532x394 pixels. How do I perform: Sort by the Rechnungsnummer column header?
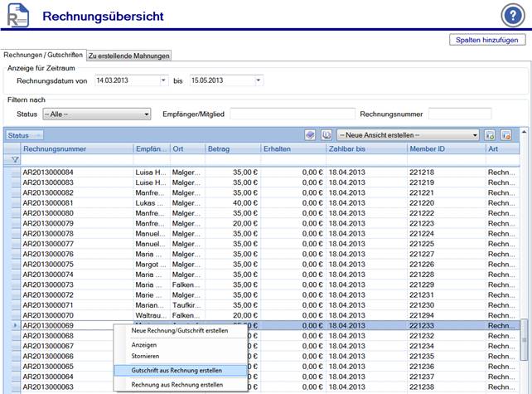click(x=77, y=148)
